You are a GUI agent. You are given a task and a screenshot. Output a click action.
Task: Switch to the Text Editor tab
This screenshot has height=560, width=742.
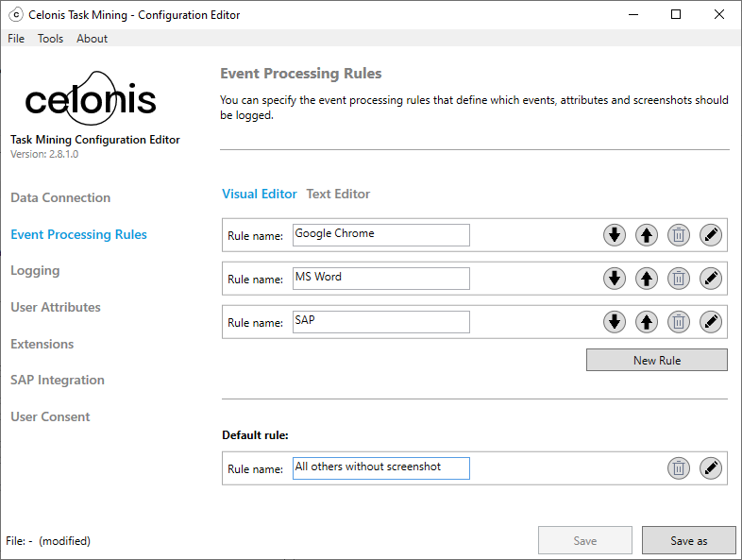click(x=338, y=195)
